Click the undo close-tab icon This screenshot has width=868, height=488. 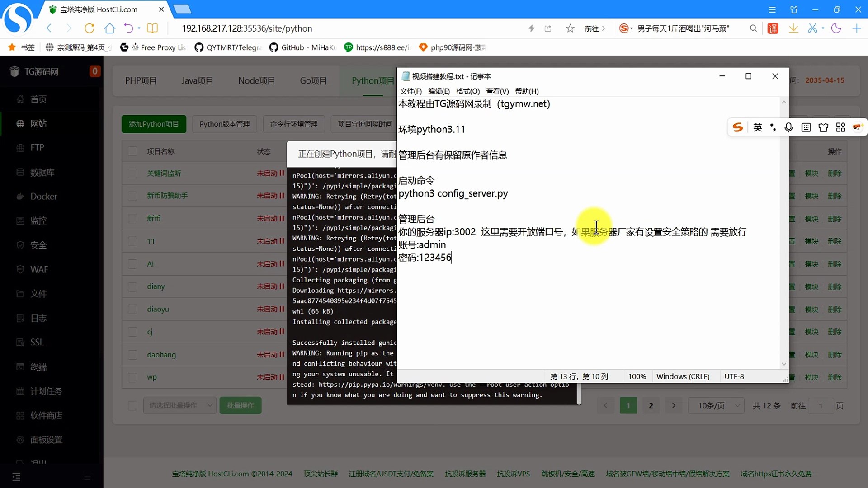click(x=129, y=28)
